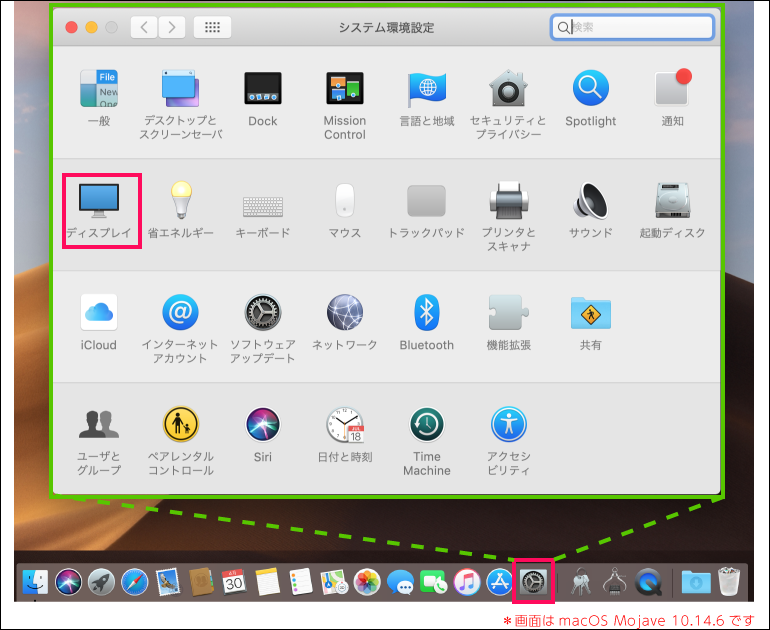Open 起動ディスク preference pane
Image resolution: width=770 pixels, height=630 pixels.
coord(672,210)
